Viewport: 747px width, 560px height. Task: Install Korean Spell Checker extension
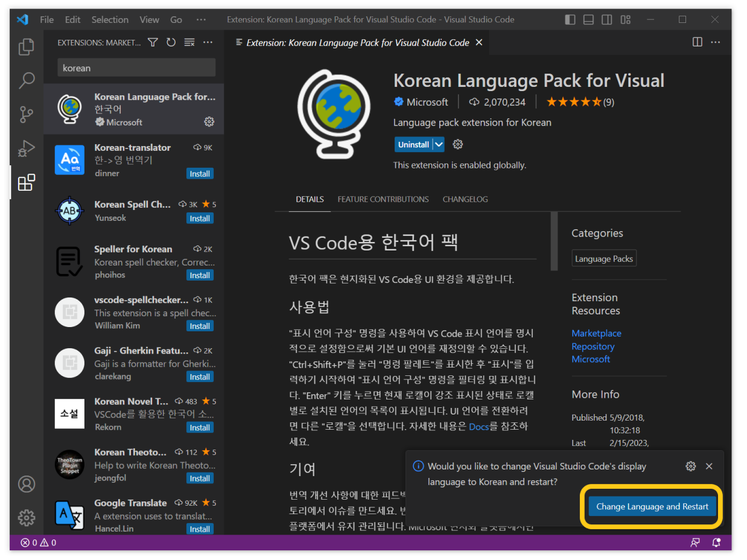[200, 218]
